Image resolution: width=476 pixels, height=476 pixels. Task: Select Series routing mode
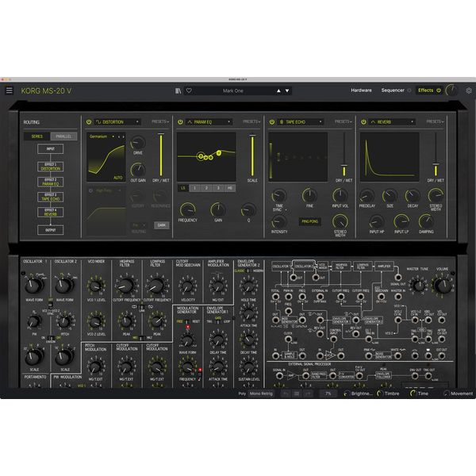(x=37, y=136)
